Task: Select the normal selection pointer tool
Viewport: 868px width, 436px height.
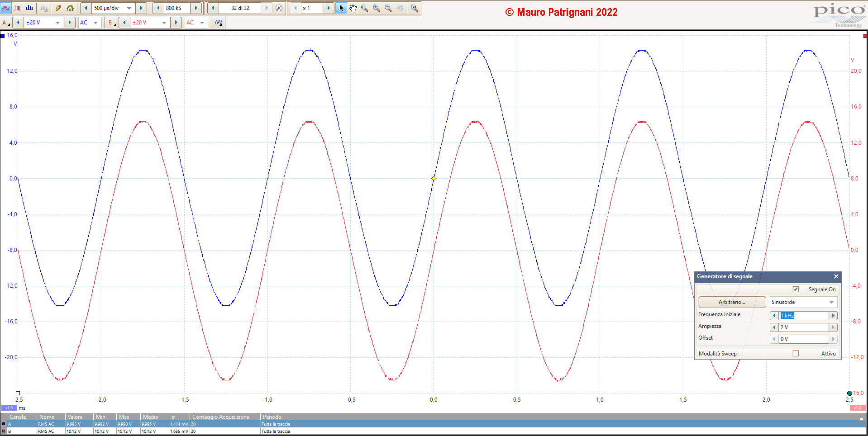Action: coord(341,8)
